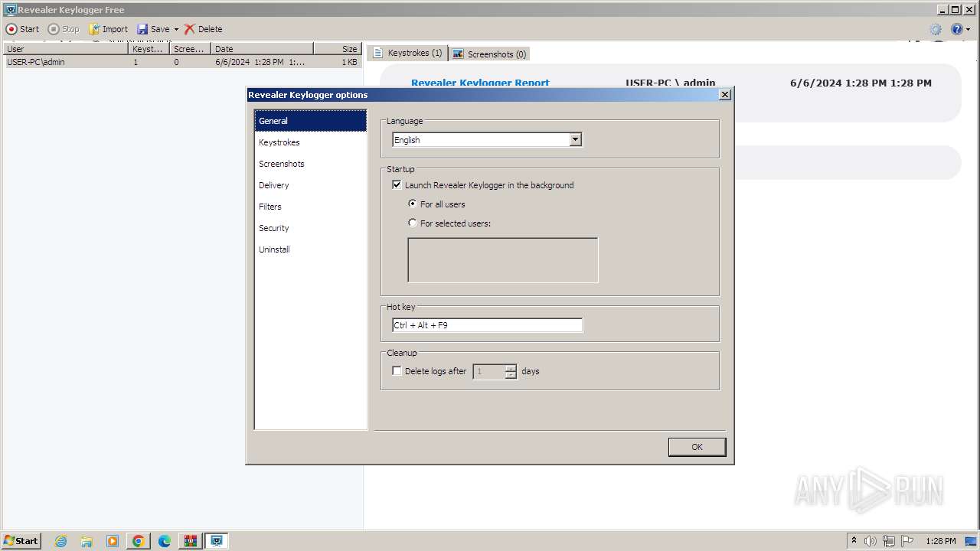The width and height of the screenshot is (980, 551).
Task: Open the Screenshots options category
Action: (310, 164)
